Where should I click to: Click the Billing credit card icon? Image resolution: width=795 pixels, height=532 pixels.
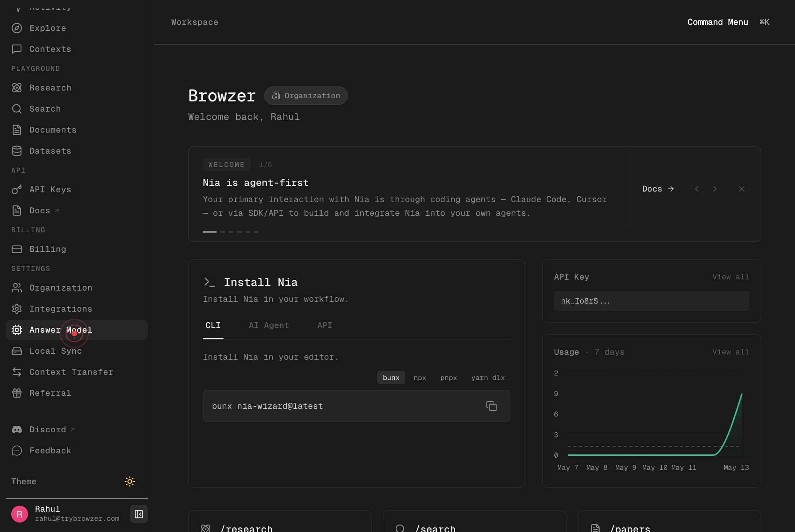tap(17, 249)
